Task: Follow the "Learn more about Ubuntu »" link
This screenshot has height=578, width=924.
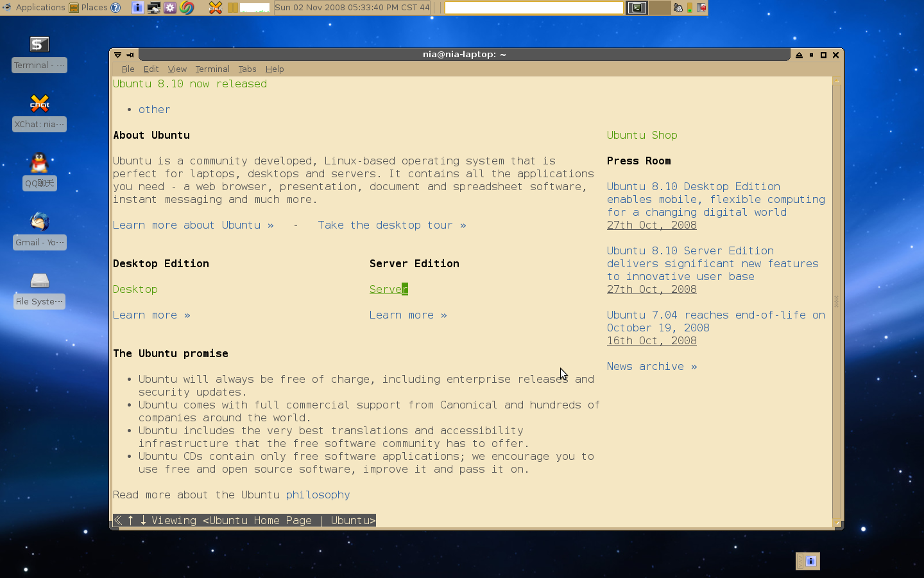Action: (x=193, y=225)
